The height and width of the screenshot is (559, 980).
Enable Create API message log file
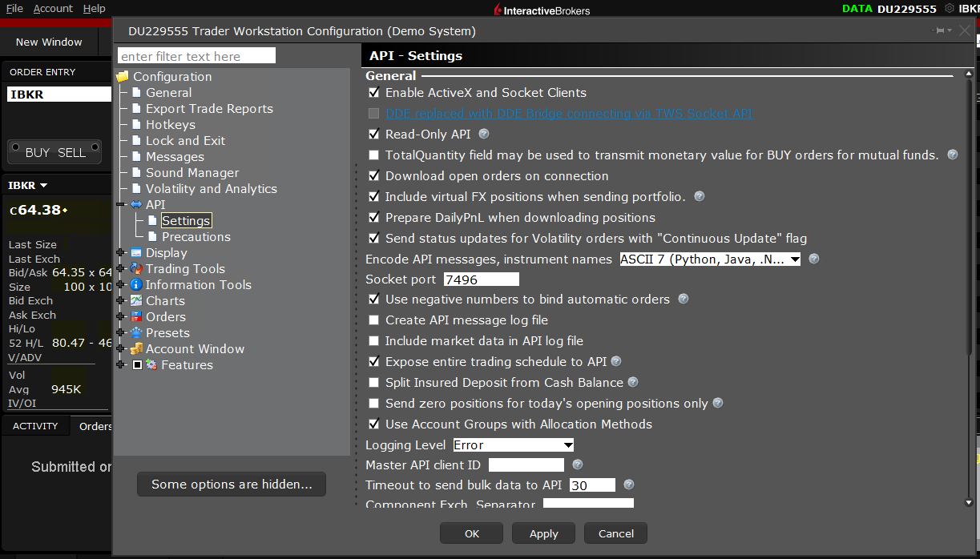(373, 320)
